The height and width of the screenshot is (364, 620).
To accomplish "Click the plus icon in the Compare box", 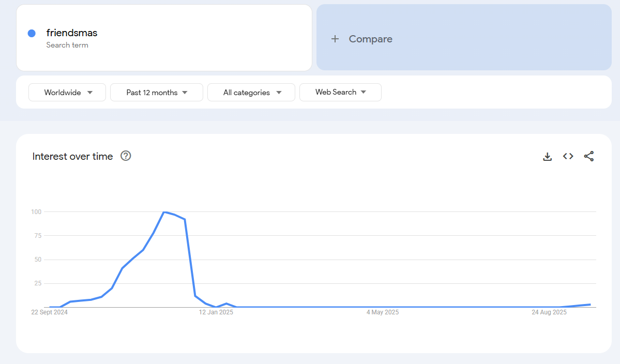I will [335, 39].
